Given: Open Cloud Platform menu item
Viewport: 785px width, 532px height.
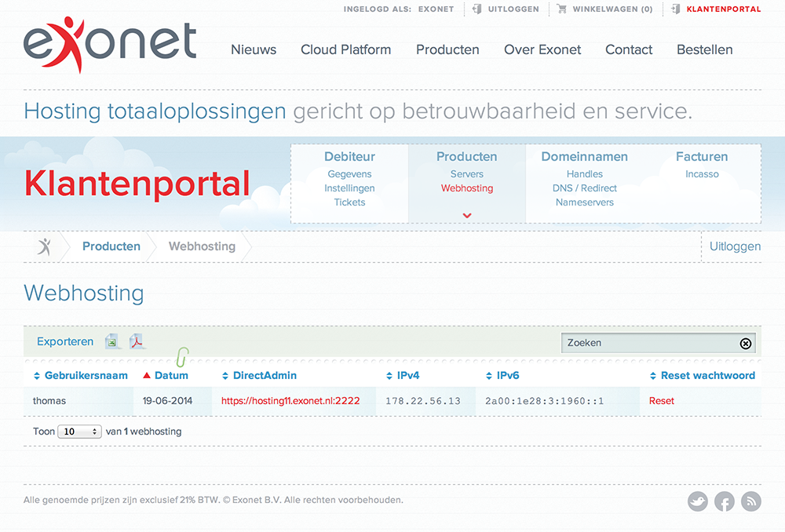Looking at the screenshot, I should [345, 49].
